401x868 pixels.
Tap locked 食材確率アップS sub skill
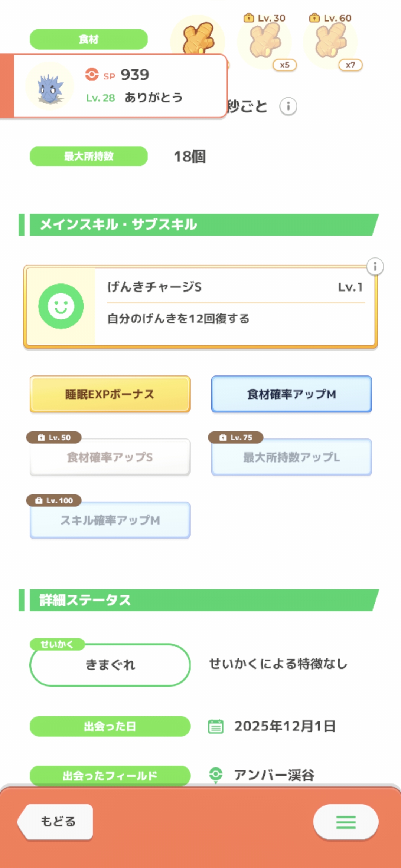(110, 458)
